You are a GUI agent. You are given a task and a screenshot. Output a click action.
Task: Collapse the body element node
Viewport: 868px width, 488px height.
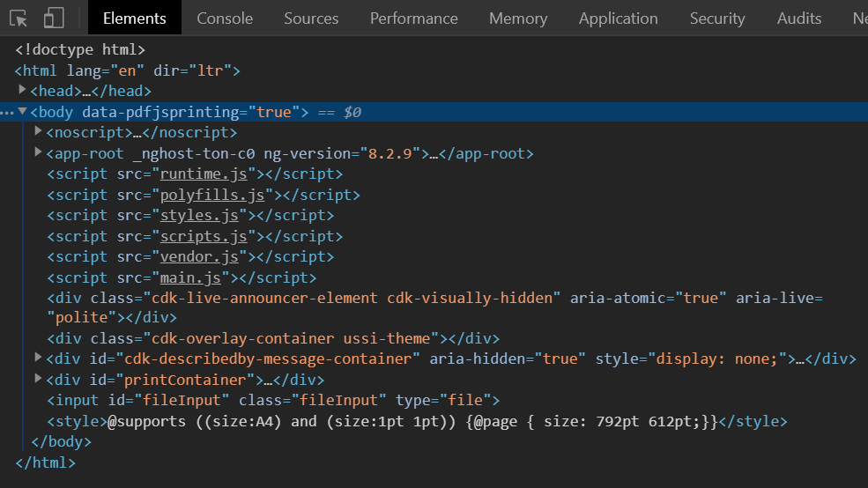(x=22, y=111)
